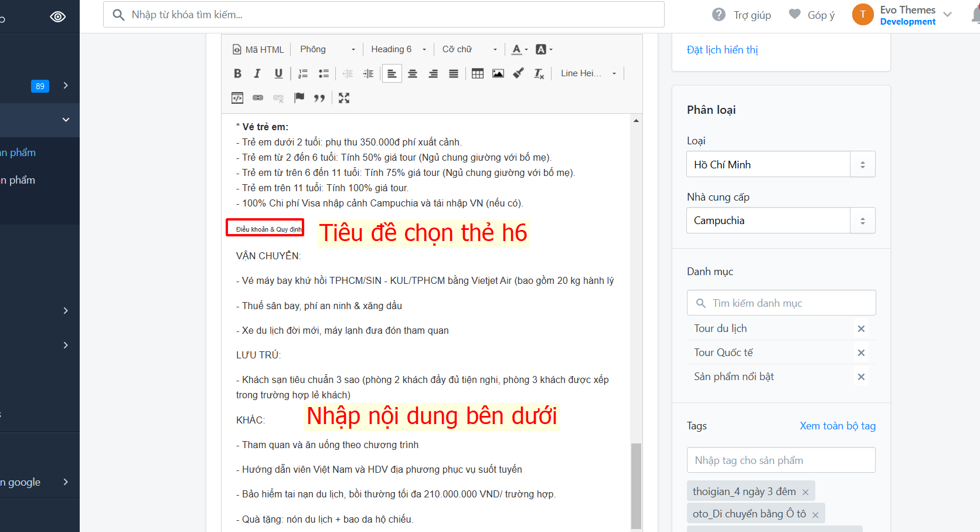Click the VẬN CHUYỂN: line in editor

[x=268, y=256]
